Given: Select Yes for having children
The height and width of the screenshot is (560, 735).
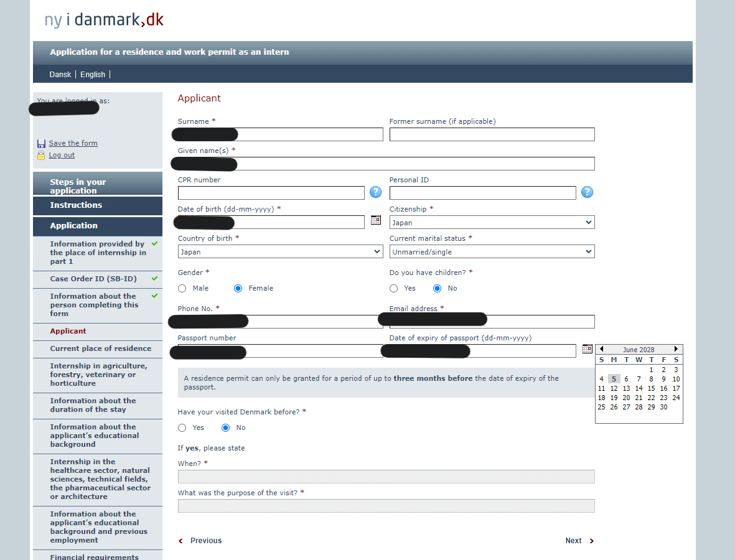Looking at the screenshot, I should coord(394,289).
